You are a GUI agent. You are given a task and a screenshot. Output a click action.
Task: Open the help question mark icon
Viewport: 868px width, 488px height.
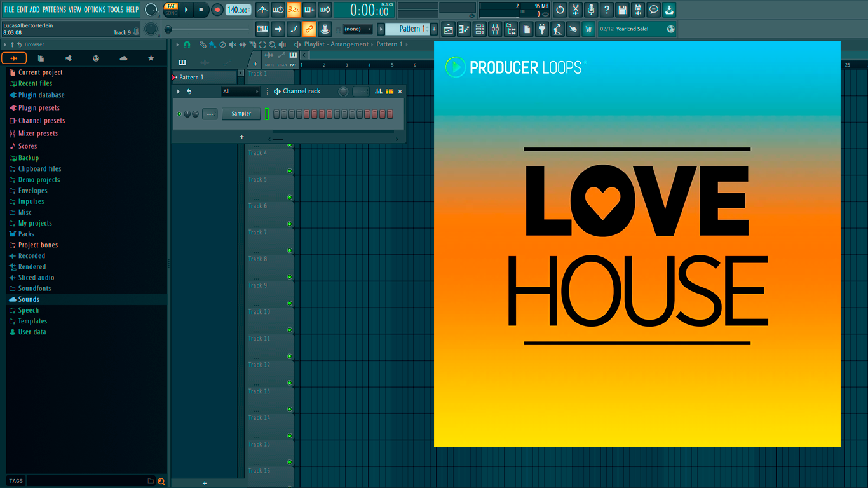[x=607, y=10]
